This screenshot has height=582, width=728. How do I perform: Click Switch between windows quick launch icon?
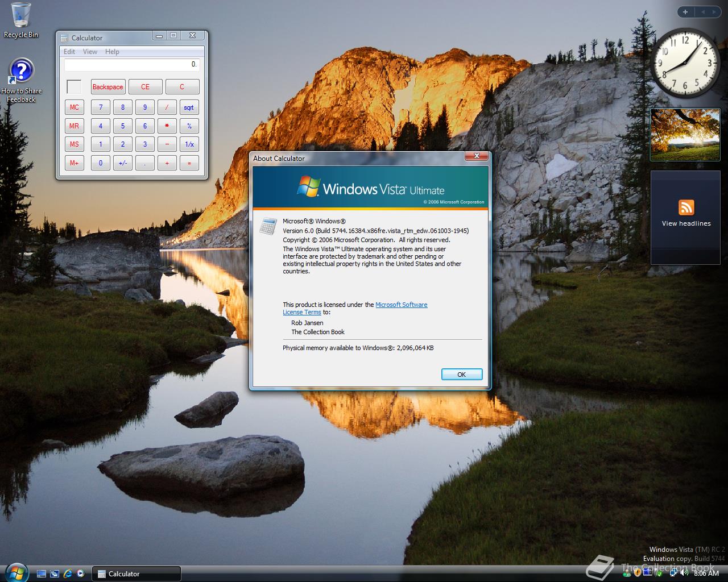(x=55, y=574)
